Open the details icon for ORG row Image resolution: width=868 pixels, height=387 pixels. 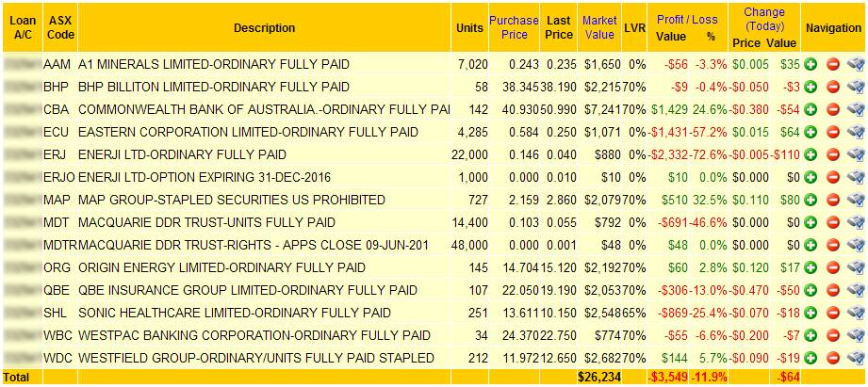[x=855, y=267]
